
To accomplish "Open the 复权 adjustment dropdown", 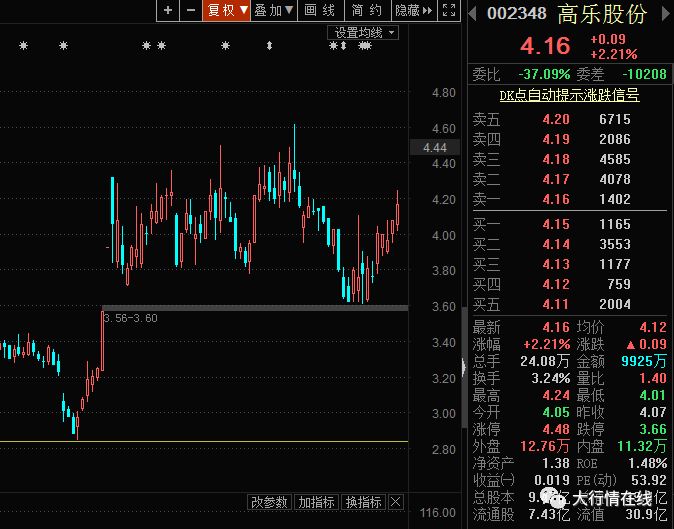I will tap(227, 10).
